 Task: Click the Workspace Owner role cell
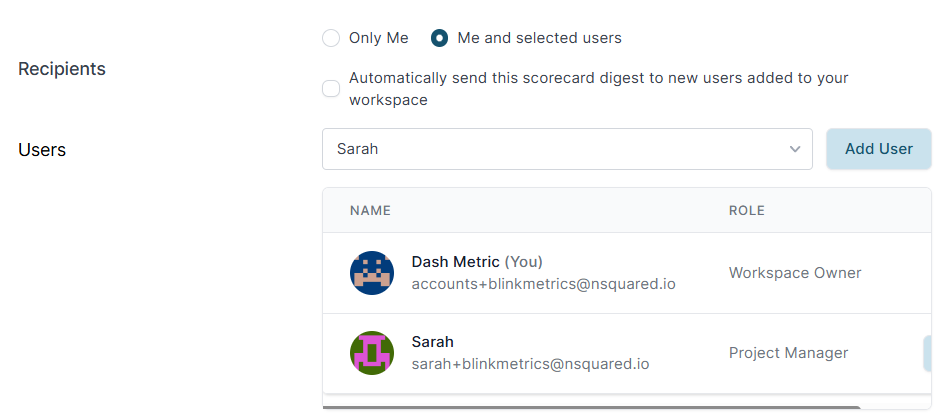[794, 273]
